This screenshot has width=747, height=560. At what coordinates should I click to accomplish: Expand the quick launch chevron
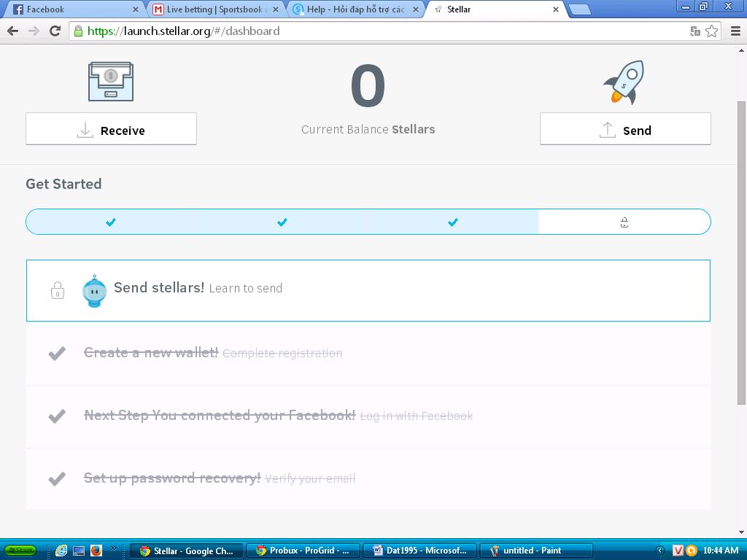coord(113,548)
